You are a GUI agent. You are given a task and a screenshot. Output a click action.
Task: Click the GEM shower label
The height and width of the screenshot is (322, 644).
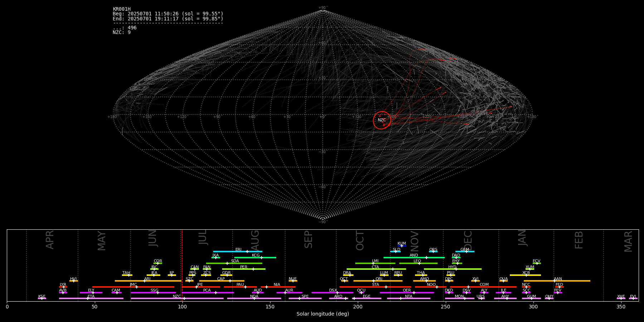click(465, 250)
